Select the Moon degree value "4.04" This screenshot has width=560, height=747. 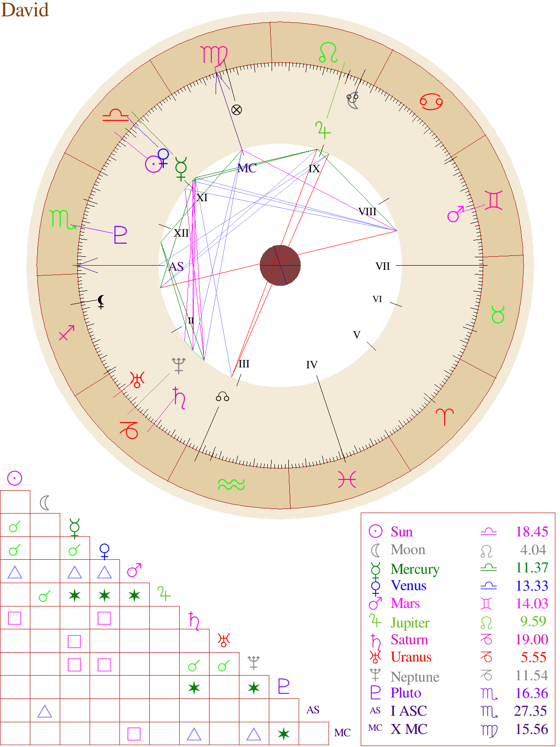(x=533, y=550)
